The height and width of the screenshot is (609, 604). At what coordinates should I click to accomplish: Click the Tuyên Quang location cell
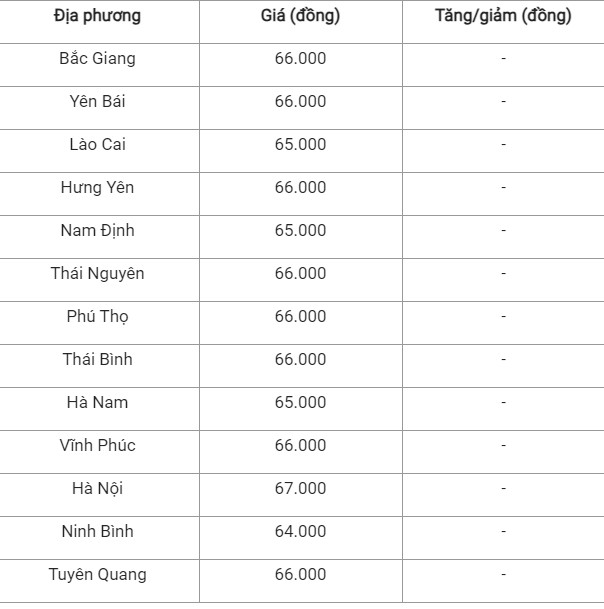(x=97, y=575)
